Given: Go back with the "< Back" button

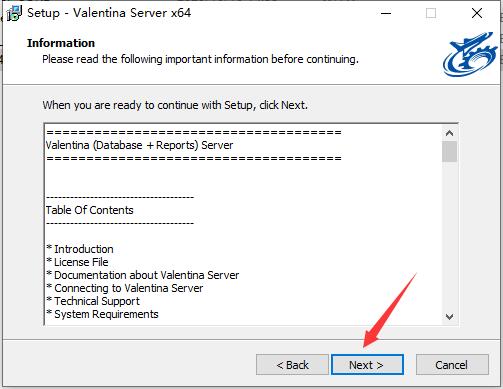Looking at the screenshot, I should coord(292,365).
